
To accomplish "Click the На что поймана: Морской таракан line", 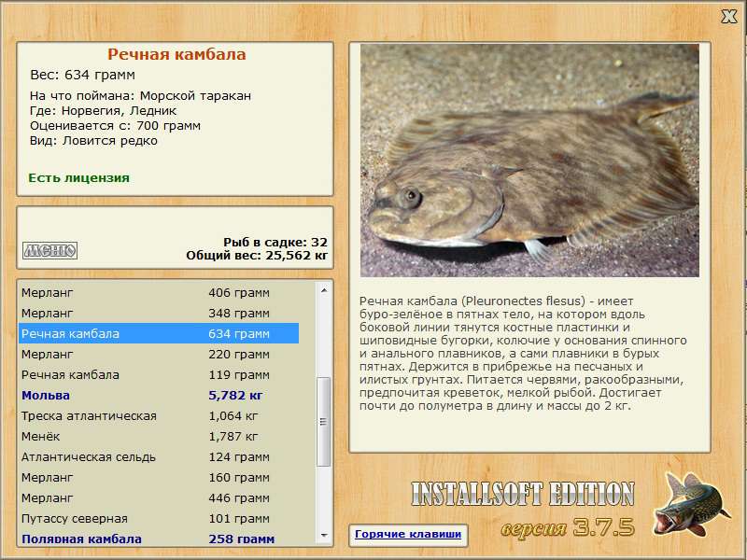I will point(140,96).
